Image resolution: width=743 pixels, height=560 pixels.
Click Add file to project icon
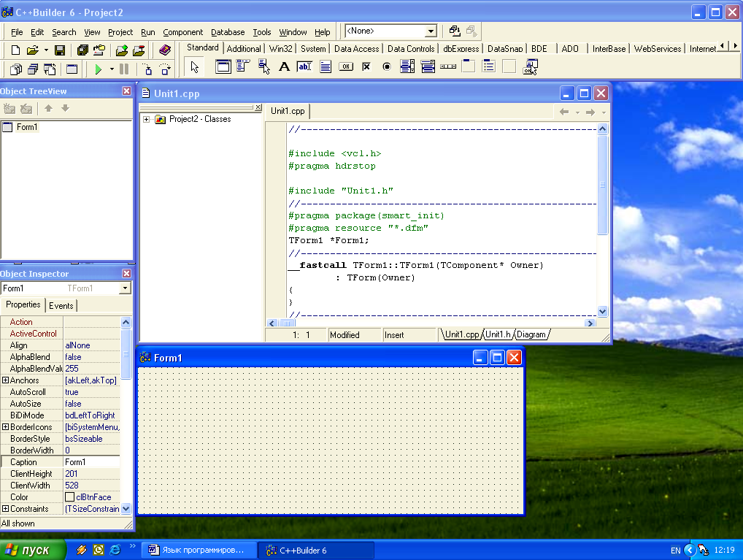122,50
